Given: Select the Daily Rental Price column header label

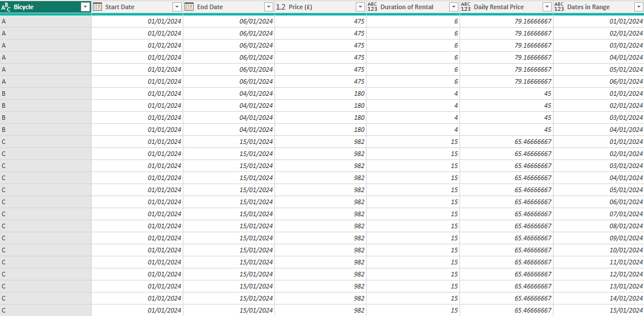Looking at the screenshot, I should pyautogui.click(x=498, y=7).
